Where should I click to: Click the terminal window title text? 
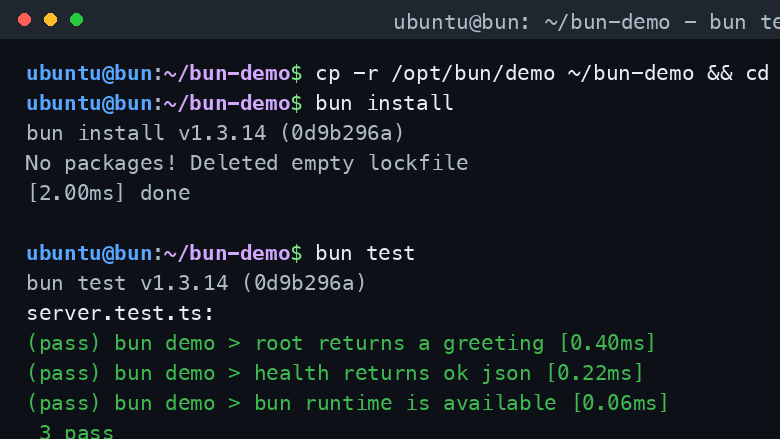pyautogui.click(x=586, y=22)
